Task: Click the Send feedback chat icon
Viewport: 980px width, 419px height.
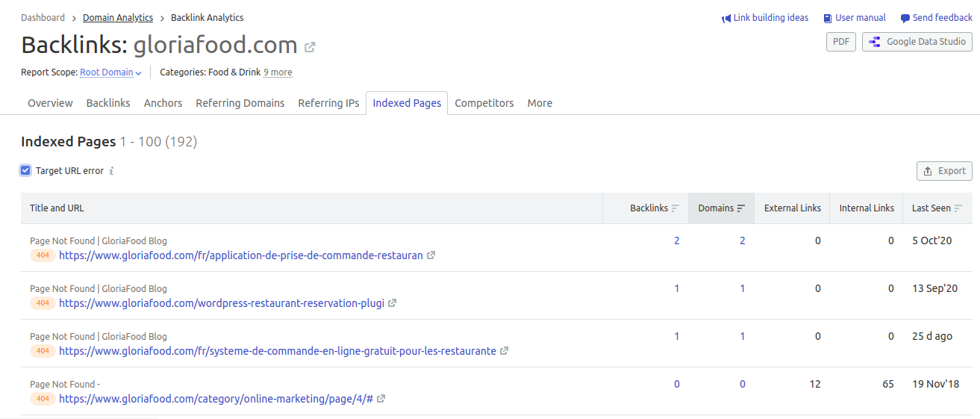Action: [x=905, y=18]
